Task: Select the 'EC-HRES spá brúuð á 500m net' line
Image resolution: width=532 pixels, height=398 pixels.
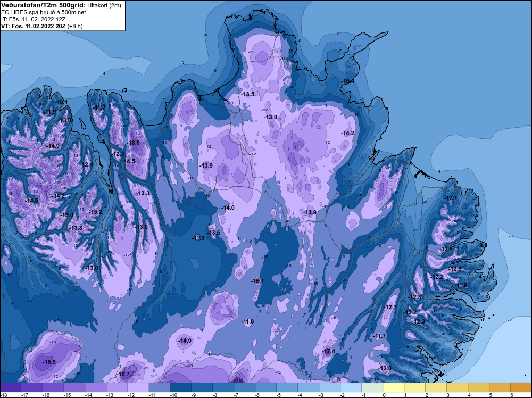Action: [44, 12]
